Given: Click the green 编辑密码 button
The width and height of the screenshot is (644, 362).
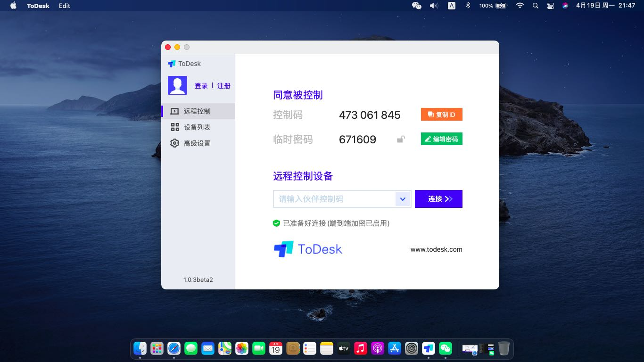Looking at the screenshot, I should pos(442,139).
